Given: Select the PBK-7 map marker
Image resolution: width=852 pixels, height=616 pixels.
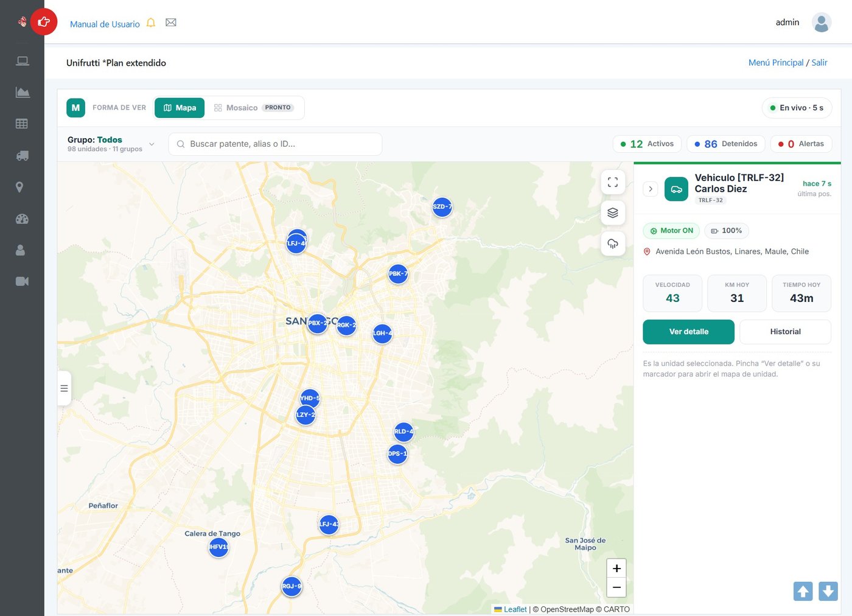Looking at the screenshot, I should [398, 274].
